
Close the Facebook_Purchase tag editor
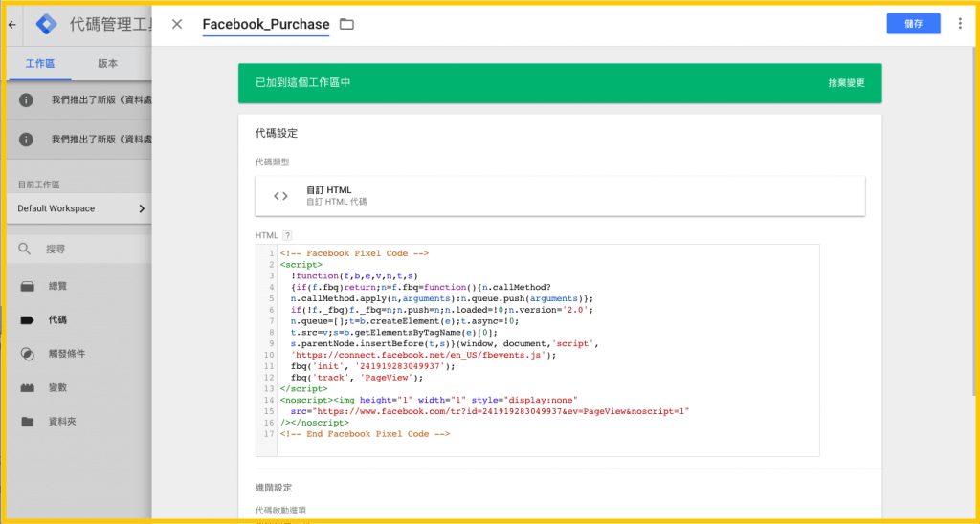point(177,24)
